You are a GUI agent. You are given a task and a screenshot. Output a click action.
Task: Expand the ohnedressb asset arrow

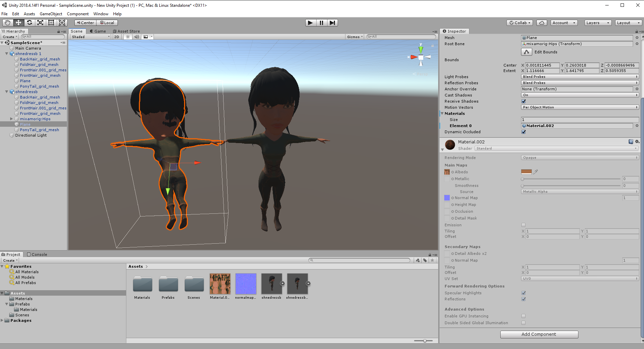tap(282, 283)
